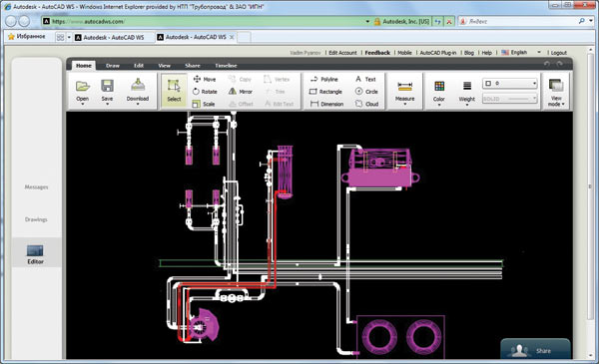The height and width of the screenshot is (364, 599).
Task: Select the Cloud revision tool
Action: point(366,104)
